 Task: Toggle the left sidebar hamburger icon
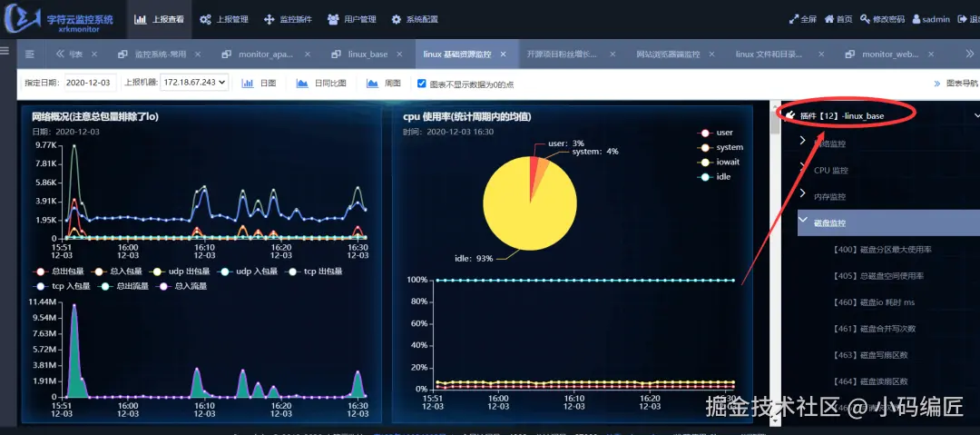(x=5, y=50)
